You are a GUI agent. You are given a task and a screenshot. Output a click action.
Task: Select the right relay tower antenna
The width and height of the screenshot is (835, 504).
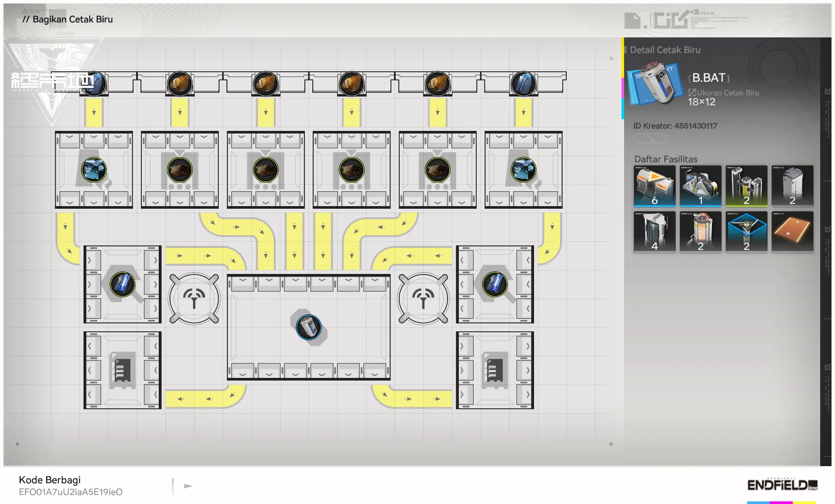[423, 298]
